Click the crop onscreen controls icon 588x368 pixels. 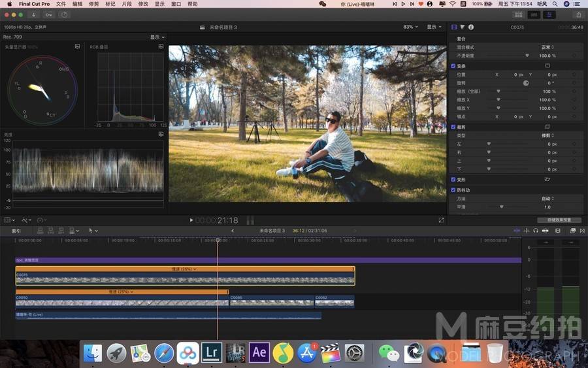point(547,127)
